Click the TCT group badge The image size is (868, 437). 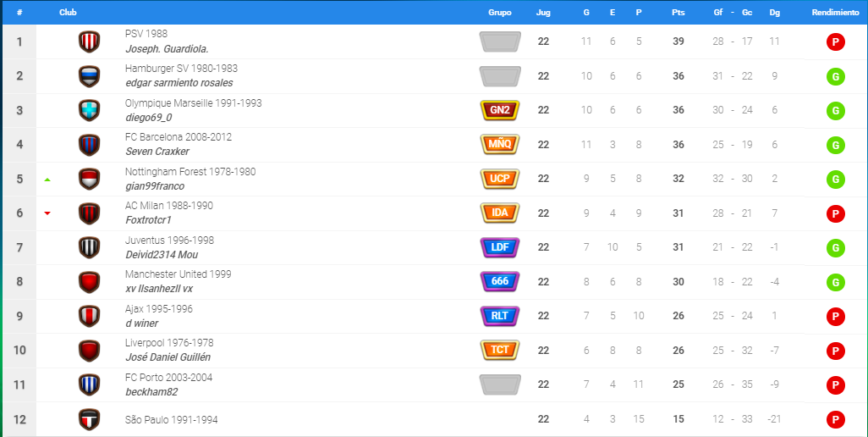(500, 350)
